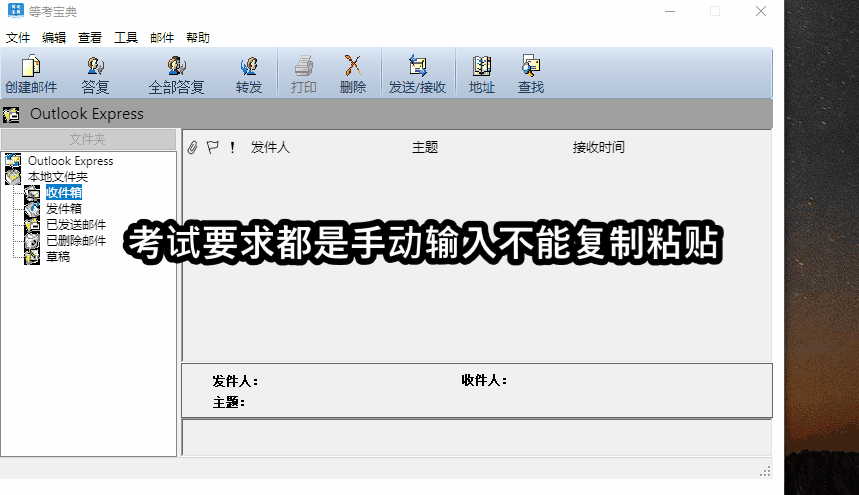
Task: Click the 发件箱 folder icon in tree
Action: pos(32,209)
